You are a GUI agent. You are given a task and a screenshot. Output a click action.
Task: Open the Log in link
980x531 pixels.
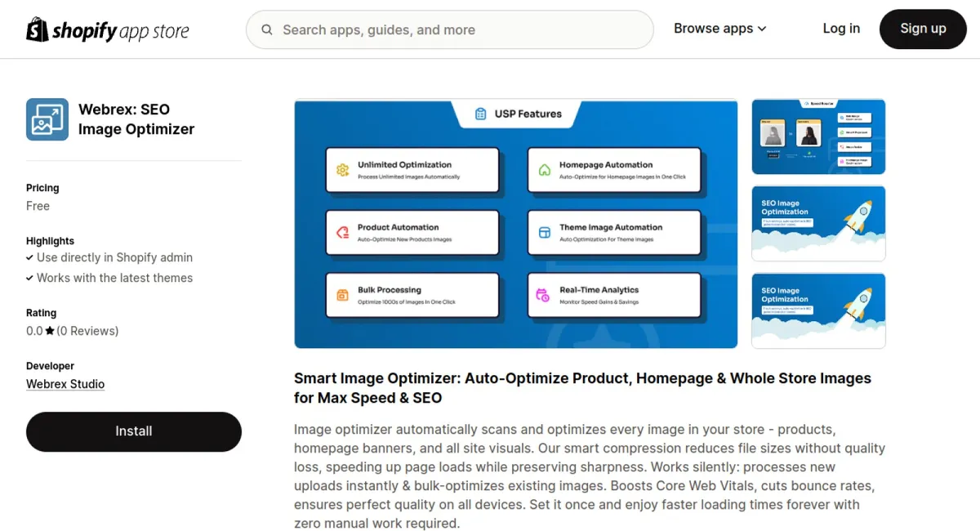841,29
